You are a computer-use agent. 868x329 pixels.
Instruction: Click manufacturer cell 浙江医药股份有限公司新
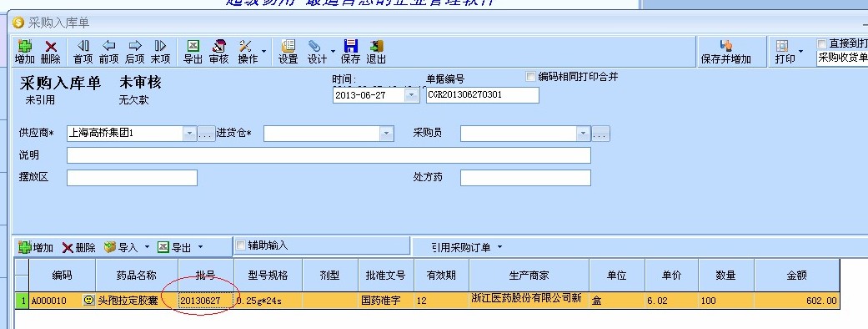[x=529, y=301]
